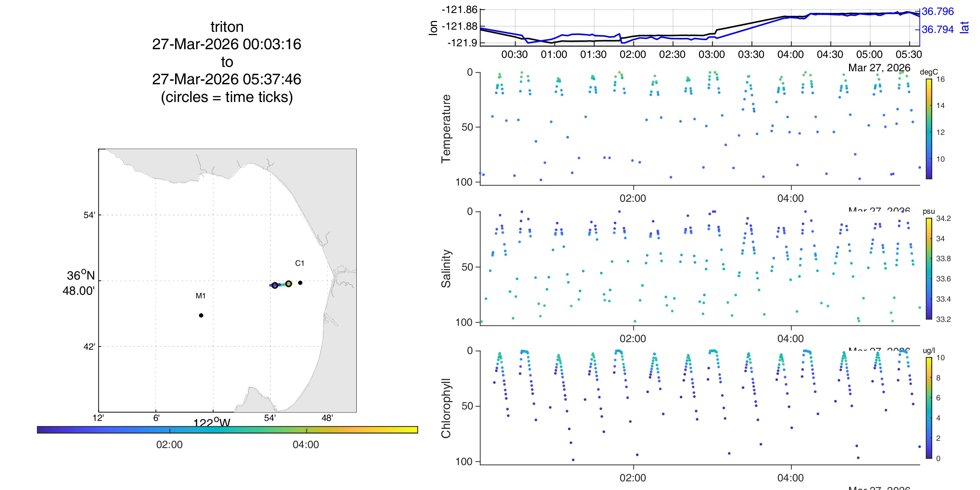Click the C1 text label on map
This screenshot has height=490, width=980.
coord(300,263)
